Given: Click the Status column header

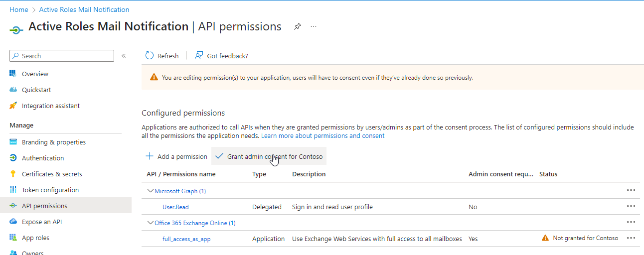Looking at the screenshot, I should 548,174.
